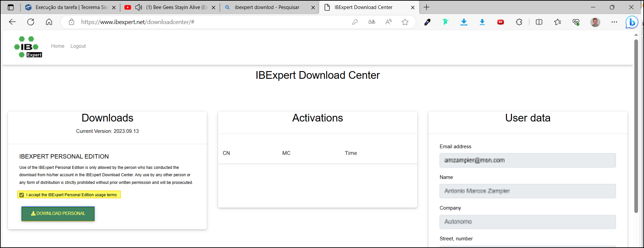The image size is (644, 248).
Task: Click the eyedropper extension icon
Action: pyautogui.click(x=427, y=22)
